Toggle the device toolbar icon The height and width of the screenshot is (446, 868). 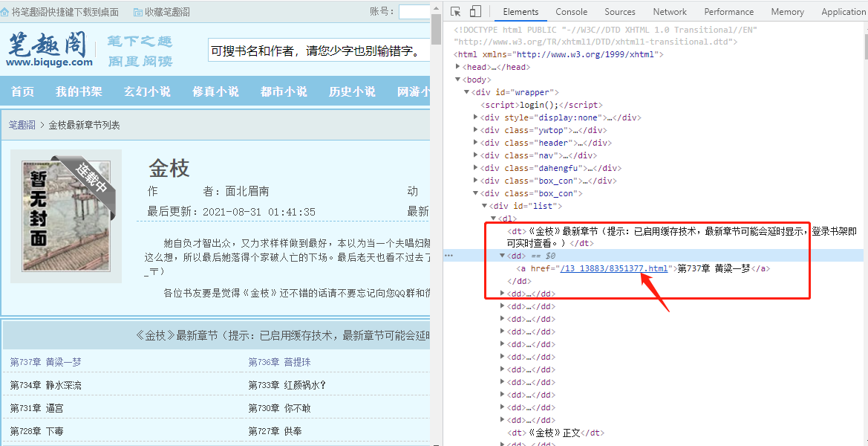[x=475, y=12]
